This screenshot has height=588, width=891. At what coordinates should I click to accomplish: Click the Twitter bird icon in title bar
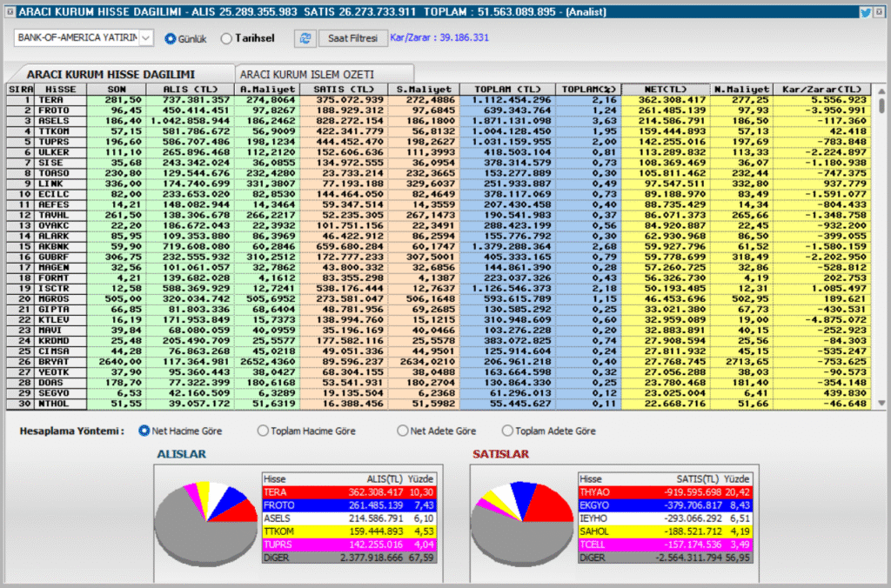(x=866, y=12)
